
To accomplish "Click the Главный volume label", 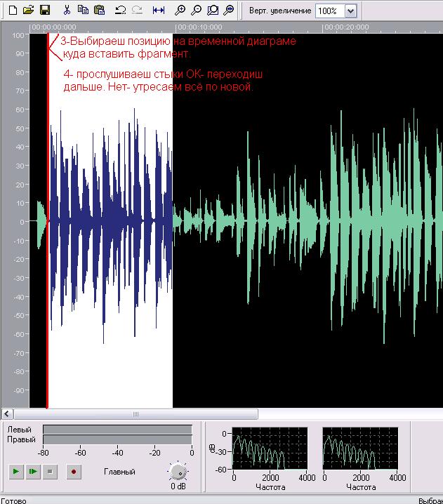I will [x=119, y=472].
